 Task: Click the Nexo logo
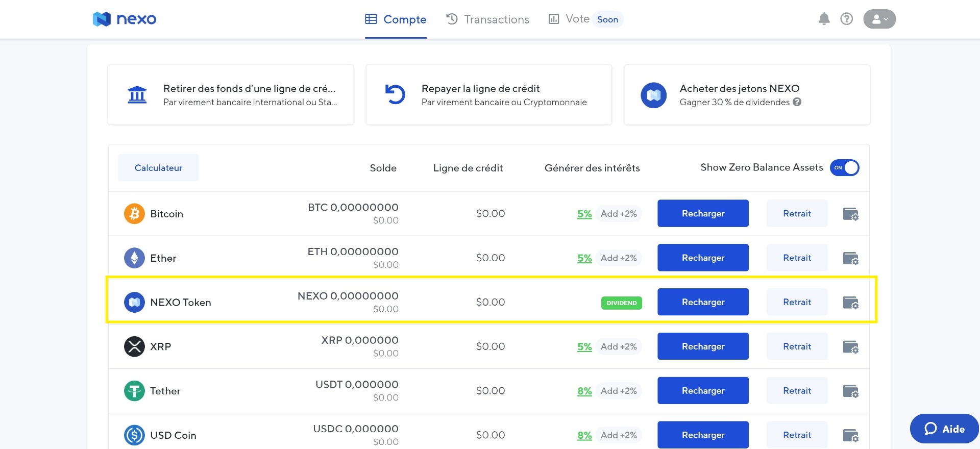point(125,19)
